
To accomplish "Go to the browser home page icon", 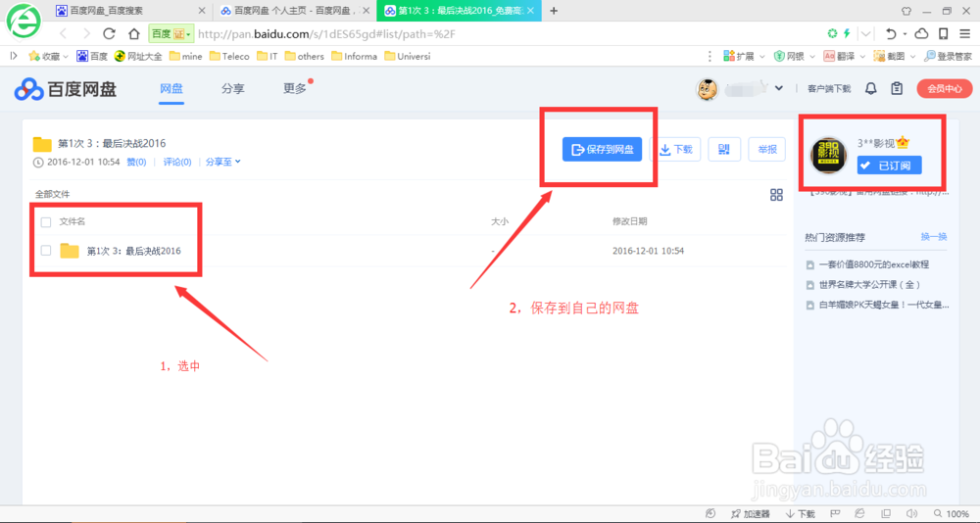I will pos(133,33).
